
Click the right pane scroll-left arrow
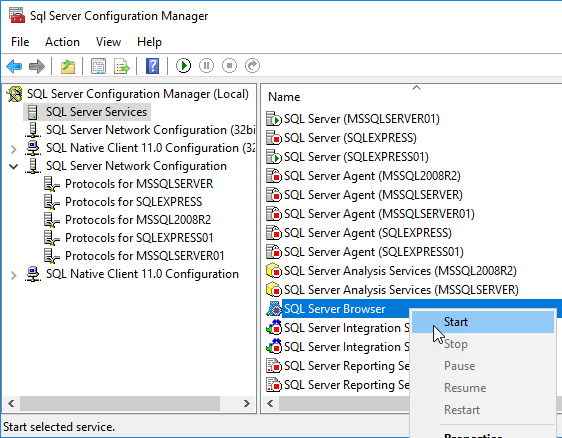pyautogui.click(x=270, y=404)
